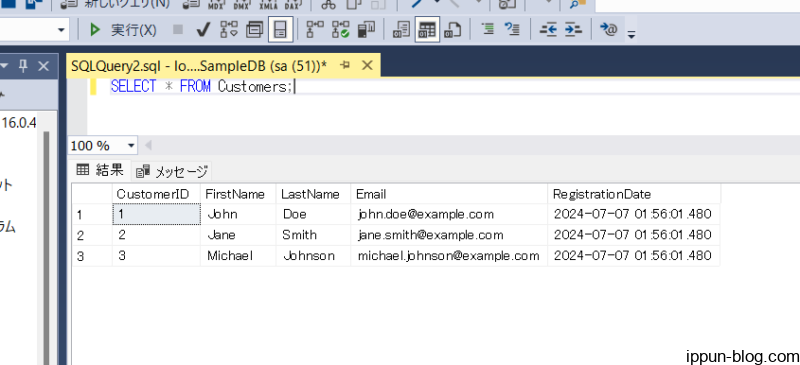Image resolution: width=800 pixels, height=365 pixels.
Task: Select the john.doe@example.com cell
Action: coord(449,214)
